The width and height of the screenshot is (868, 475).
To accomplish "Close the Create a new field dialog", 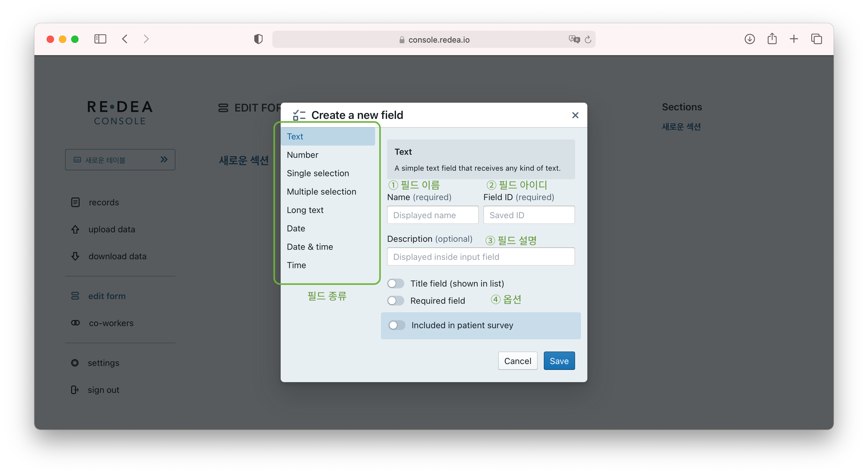I will (575, 115).
